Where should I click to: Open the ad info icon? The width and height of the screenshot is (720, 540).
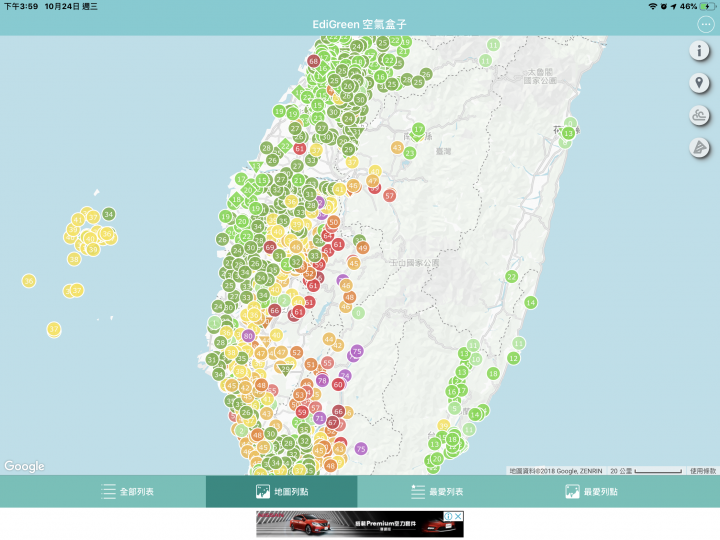click(x=449, y=516)
